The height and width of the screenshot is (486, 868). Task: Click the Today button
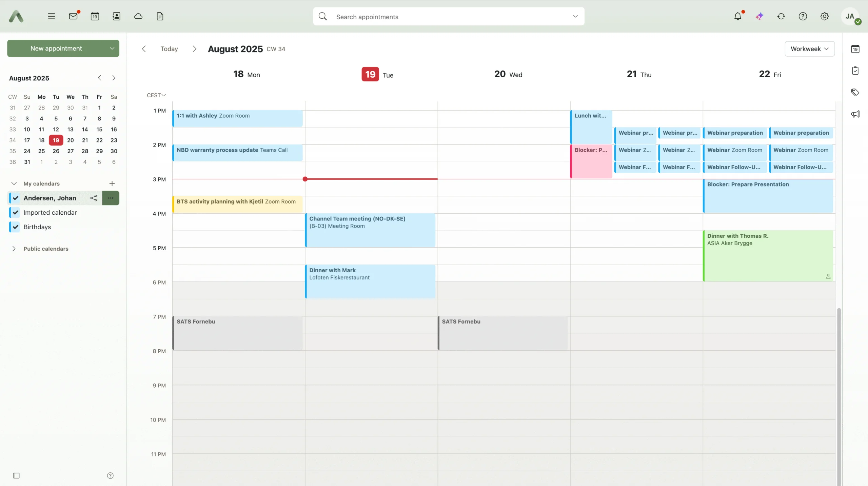[169, 49]
